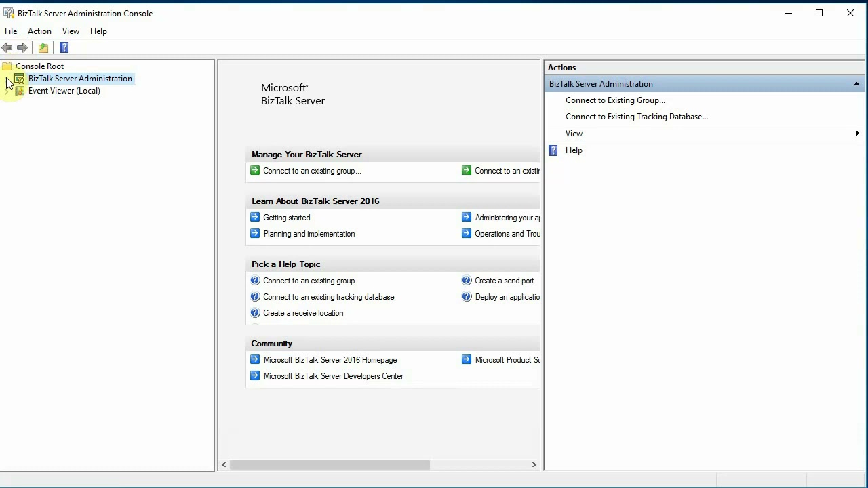Click the scroll-left arrow of center pane

[224, 464]
